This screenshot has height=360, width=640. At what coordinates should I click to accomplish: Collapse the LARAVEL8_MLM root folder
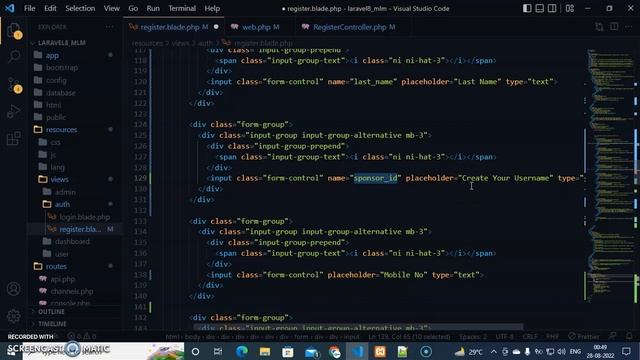tap(61, 42)
